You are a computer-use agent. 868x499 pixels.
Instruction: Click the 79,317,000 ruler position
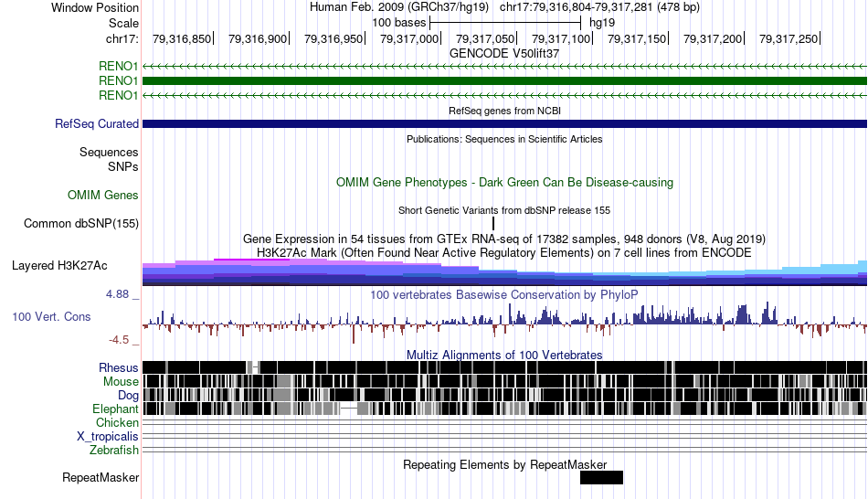pyautogui.click(x=409, y=38)
